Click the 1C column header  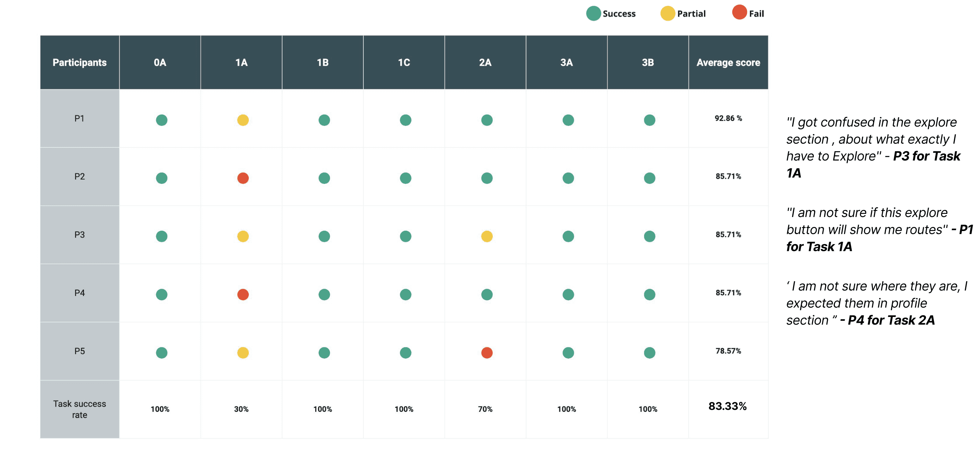(404, 62)
